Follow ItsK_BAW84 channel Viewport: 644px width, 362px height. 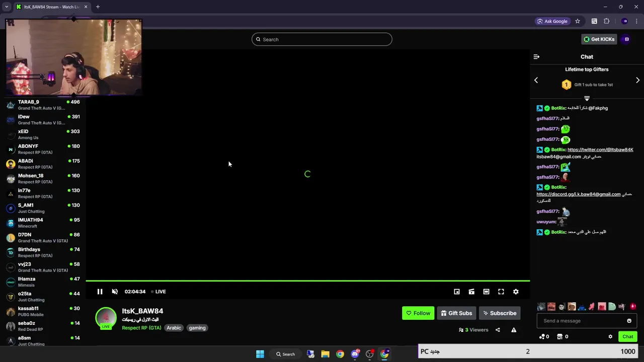pyautogui.click(x=418, y=313)
